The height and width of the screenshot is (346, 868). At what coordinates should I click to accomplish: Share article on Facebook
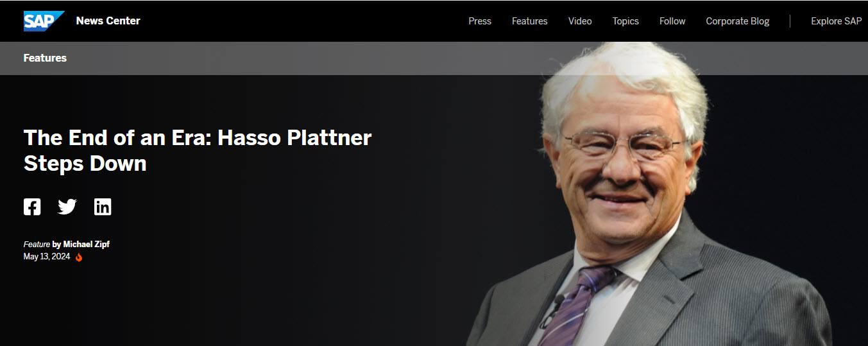tap(32, 207)
